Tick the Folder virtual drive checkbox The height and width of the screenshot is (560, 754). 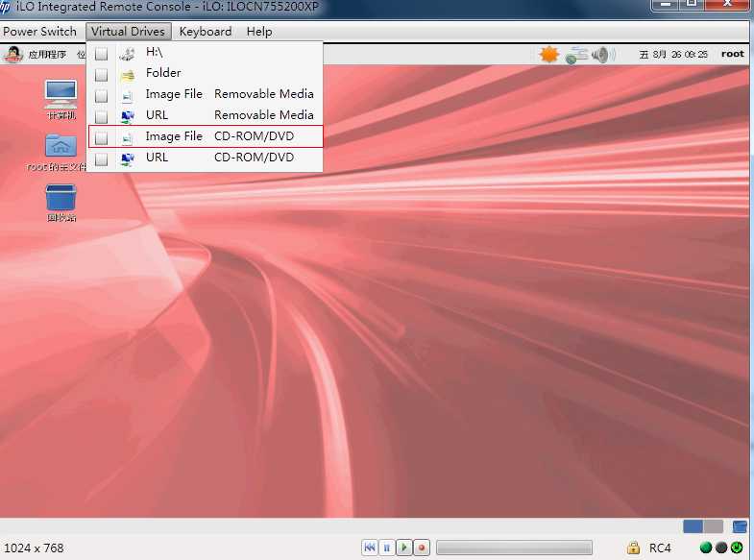pyautogui.click(x=101, y=75)
